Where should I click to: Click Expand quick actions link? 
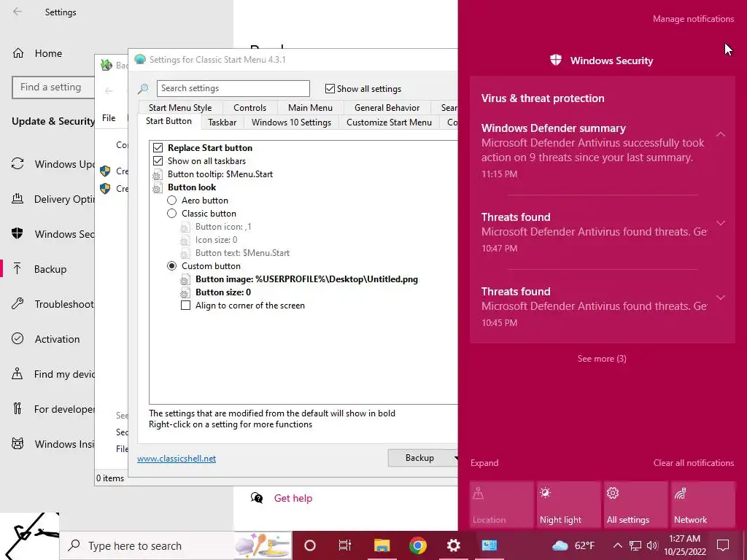[x=484, y=463]
